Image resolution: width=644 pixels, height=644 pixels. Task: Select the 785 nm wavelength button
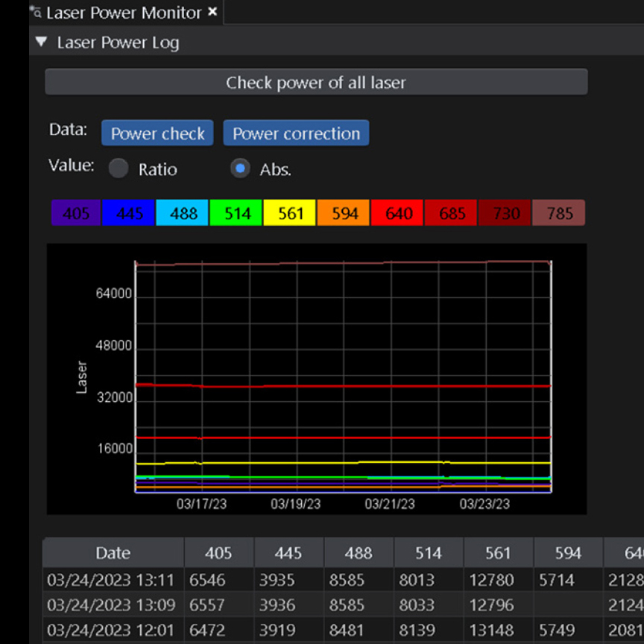pyautogui.click(x=558, y=212)
